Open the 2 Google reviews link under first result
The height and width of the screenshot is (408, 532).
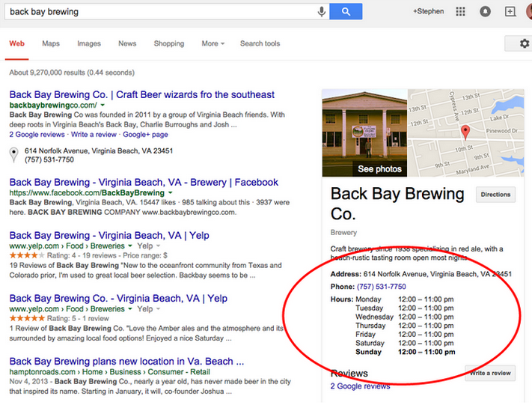[x=37, y=135]
